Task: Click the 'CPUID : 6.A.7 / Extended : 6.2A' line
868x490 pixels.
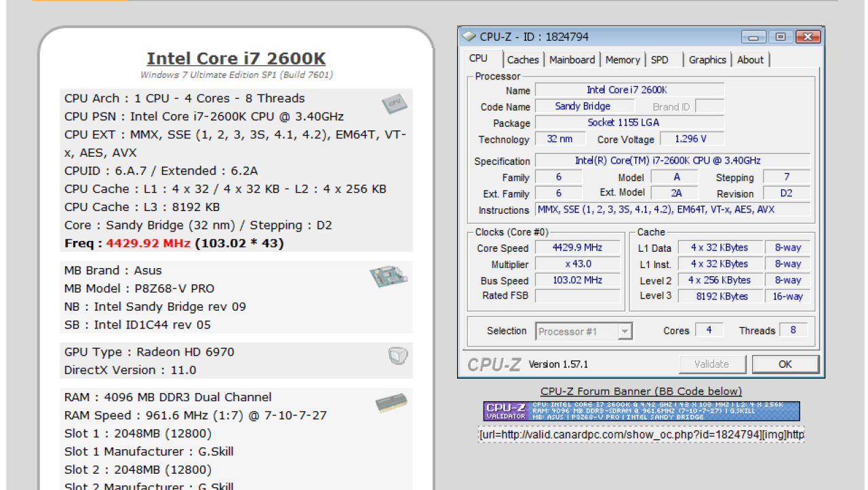Action: coord(161,171)
